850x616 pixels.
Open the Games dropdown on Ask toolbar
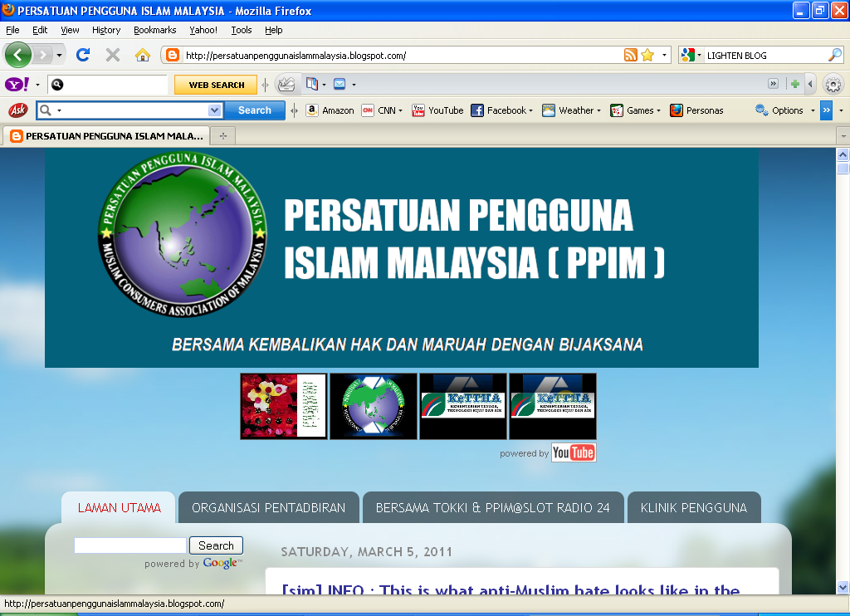658,110
